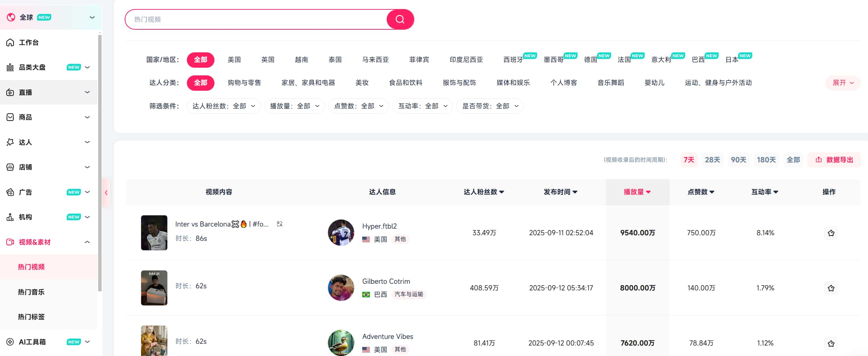Star the Hyper.ftbl2 video for favorites

831,233
